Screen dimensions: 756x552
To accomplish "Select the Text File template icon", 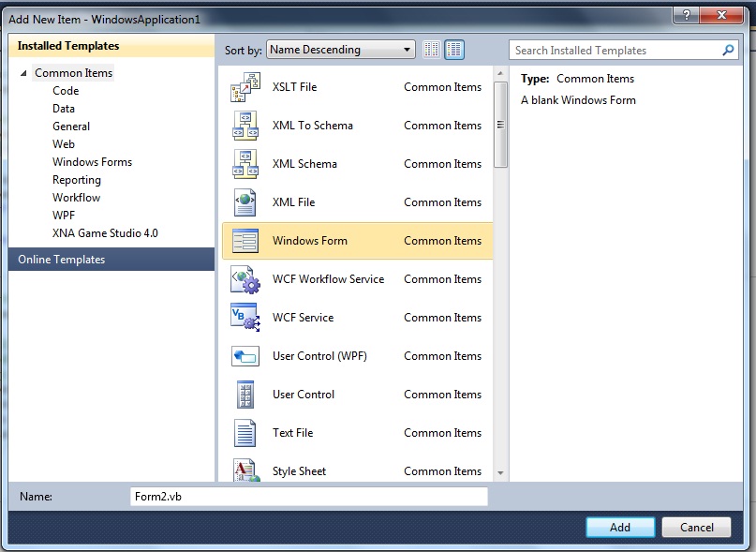I will (x=245, y=432).
